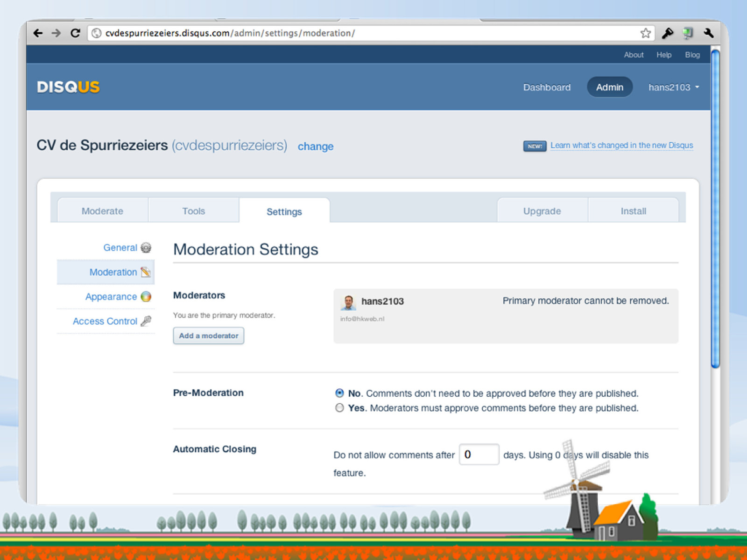Click the General gear icon
Viewport: 747px width, 560px height.
click(146, 247)
